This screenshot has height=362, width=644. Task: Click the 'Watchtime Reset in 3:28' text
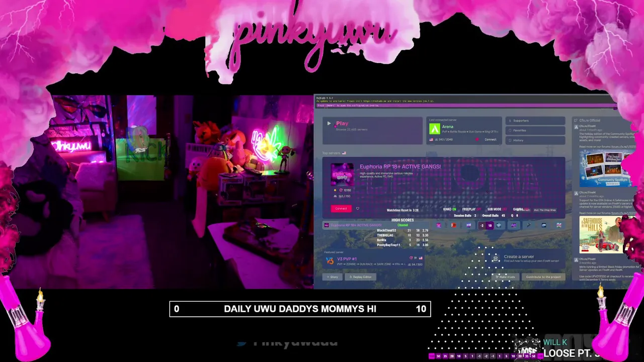403,210
